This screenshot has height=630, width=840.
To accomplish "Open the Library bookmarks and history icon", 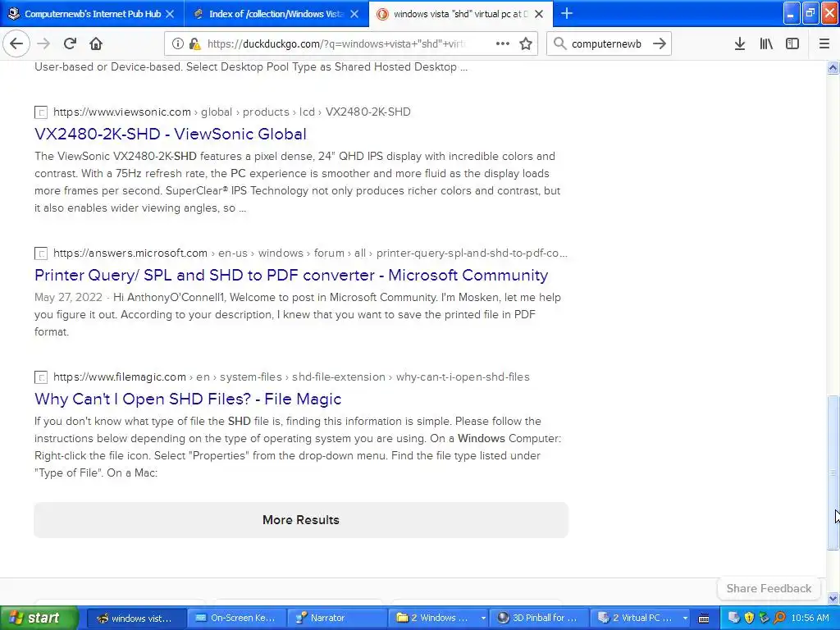I will click(x=766, y=44).
